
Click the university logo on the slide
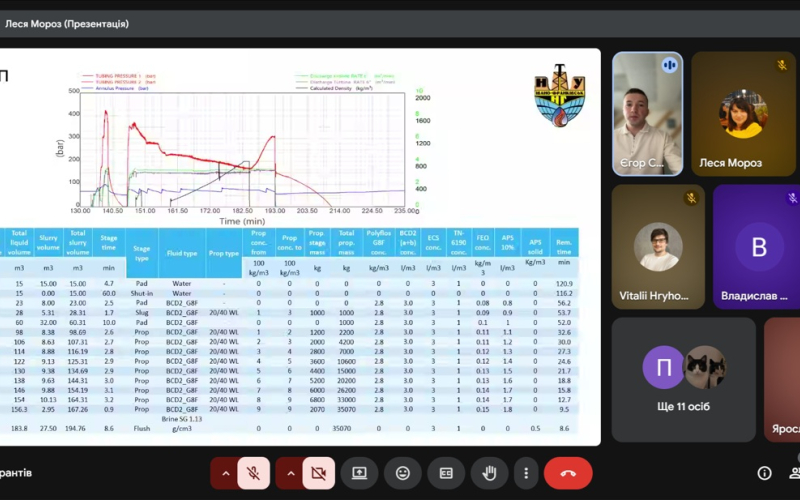coord(561,96)
